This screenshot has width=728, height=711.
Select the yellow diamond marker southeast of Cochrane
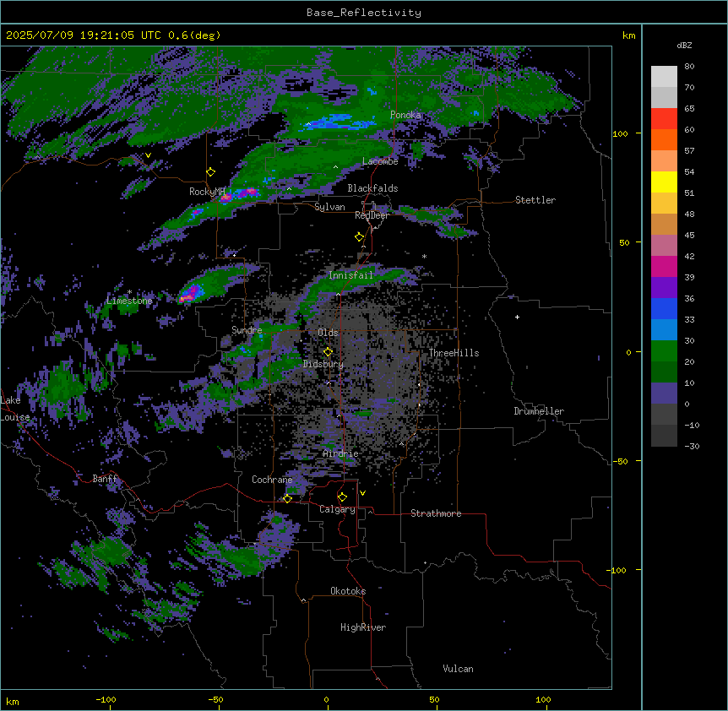[288, 499]
